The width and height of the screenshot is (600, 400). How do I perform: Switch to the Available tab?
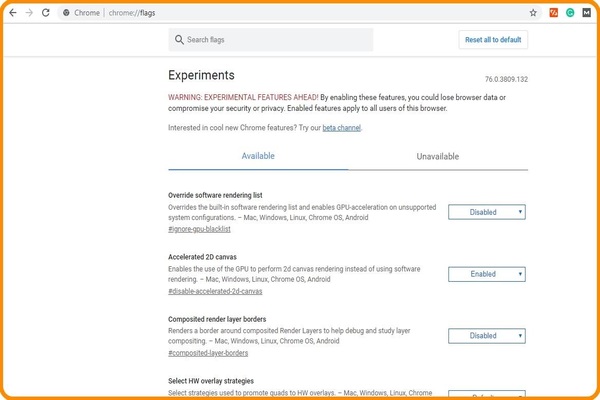258,156
